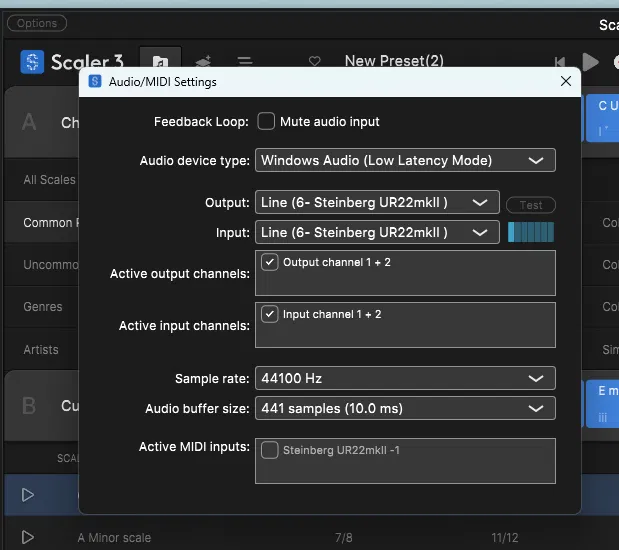Viewport: 619px width, 550px height.
Task: Select the E minor chord pad
Action: (602, 404)
